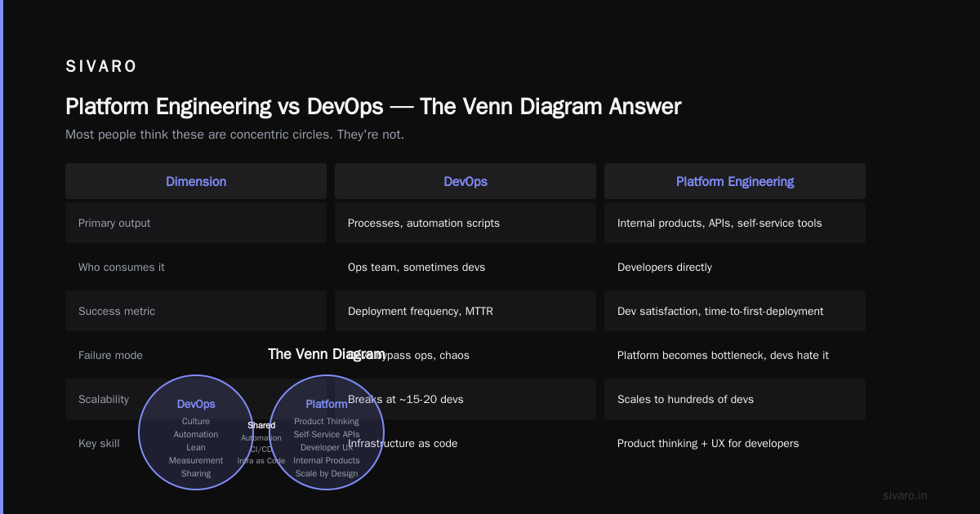This screenshot has height=514, width=980.
Task: Click 'Sharing' in the DevOps circle
Action: tap(196, 473)
